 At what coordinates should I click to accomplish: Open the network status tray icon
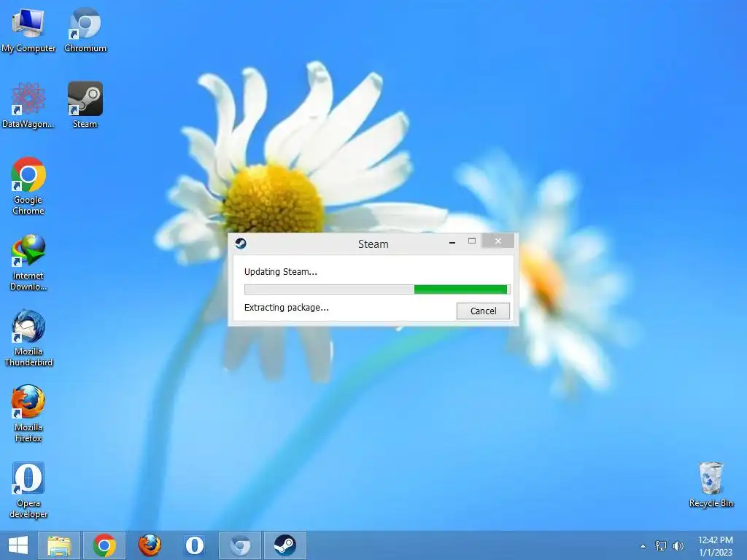pos(661,545)
